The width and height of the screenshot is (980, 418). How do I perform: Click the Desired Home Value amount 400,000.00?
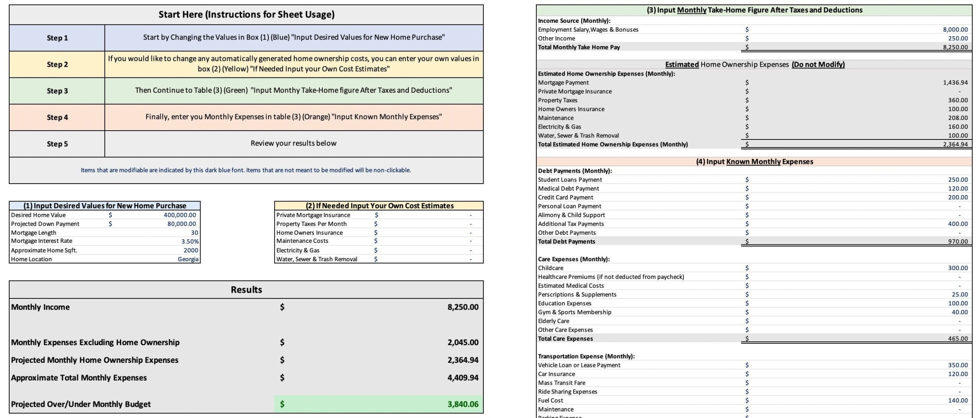click(x=180, y=215)
